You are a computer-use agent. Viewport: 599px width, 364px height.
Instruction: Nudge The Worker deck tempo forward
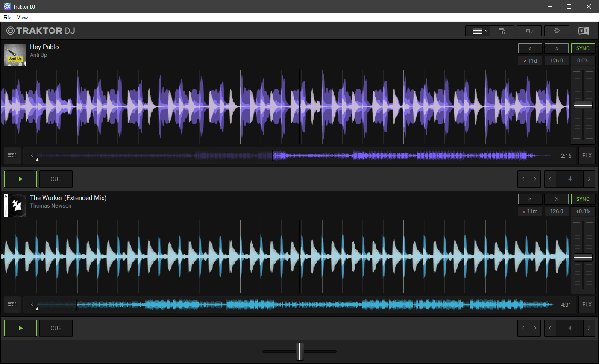(557, 199)
